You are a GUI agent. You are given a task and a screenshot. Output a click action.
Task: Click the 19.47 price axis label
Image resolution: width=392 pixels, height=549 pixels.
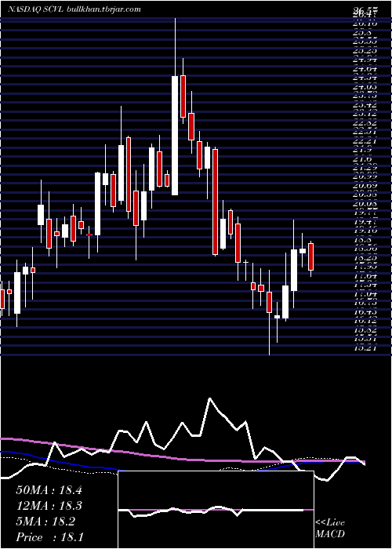pos(365,223)
